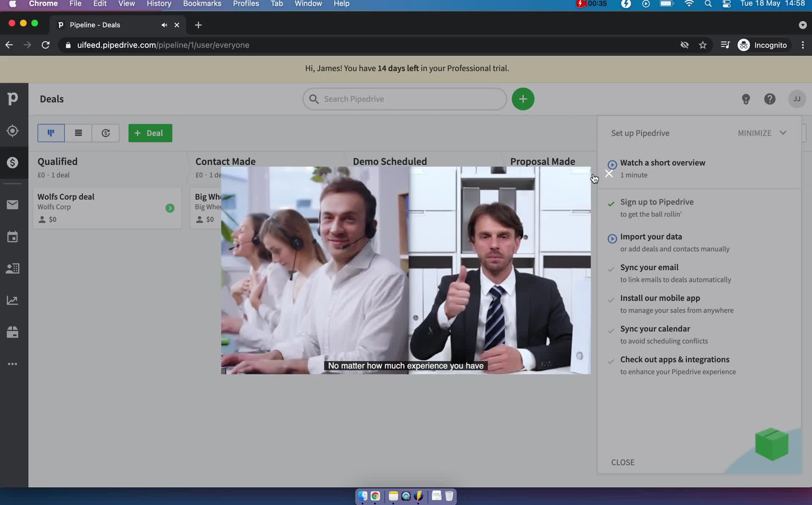812x505 pixels.
Task: Open More ellipsis menu in sidebar
Action: click(13, 364)
